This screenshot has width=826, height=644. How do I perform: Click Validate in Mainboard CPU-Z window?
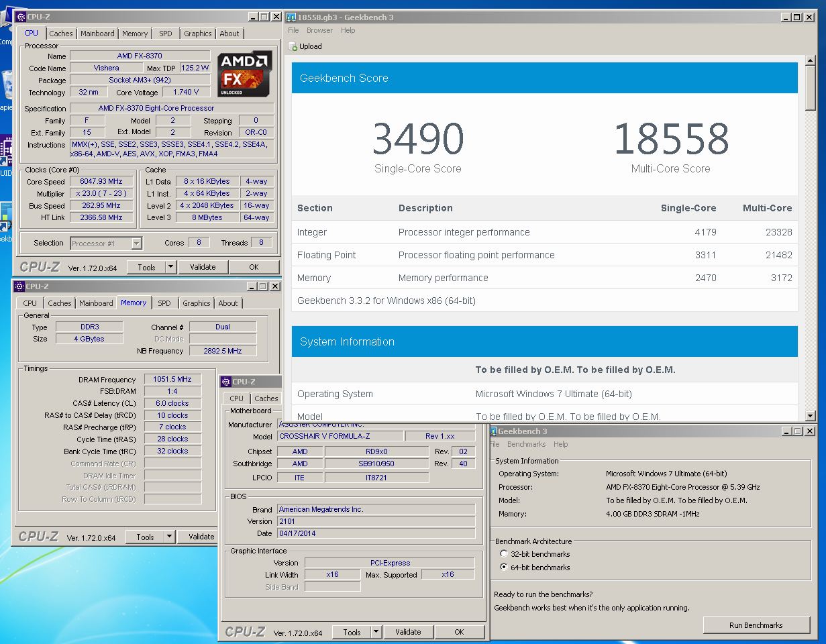[408, 632]
